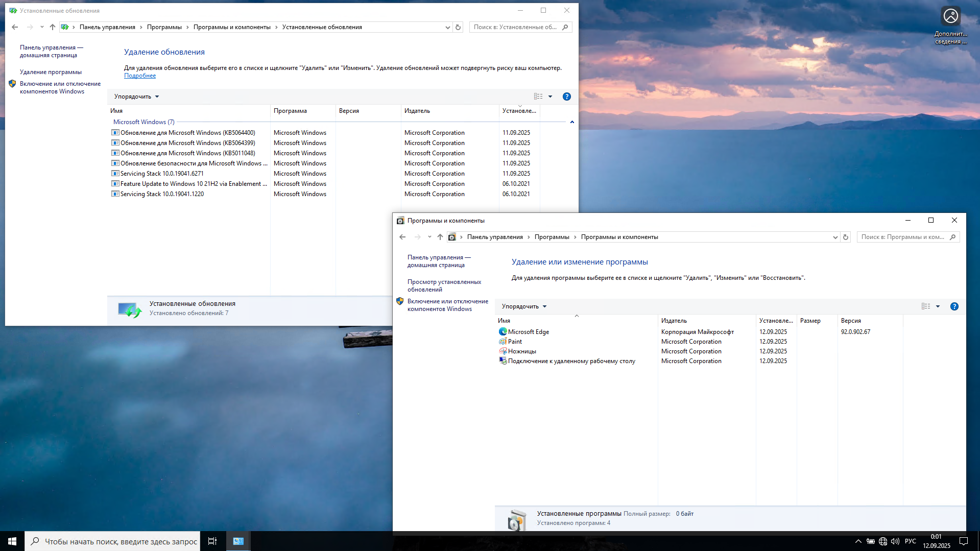Expand address bar history in Installed Updates window
980x551 pixels.
tap(448, 27)
